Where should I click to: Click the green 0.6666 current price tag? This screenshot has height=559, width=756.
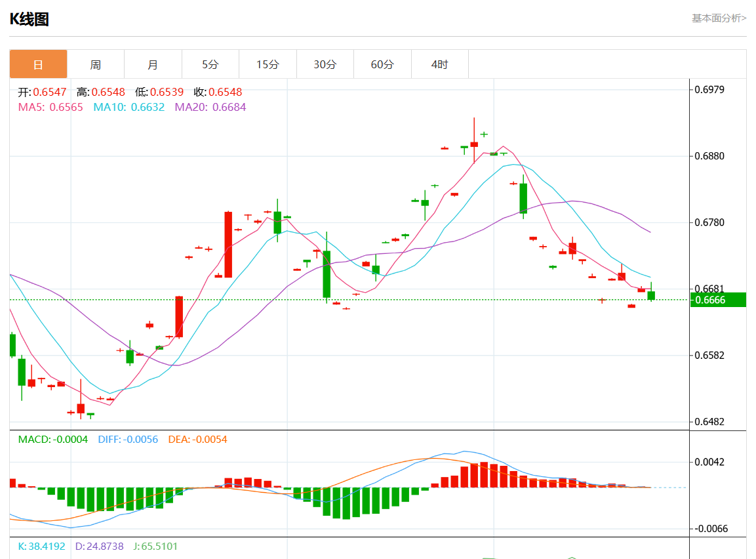(x=719, y=300)
